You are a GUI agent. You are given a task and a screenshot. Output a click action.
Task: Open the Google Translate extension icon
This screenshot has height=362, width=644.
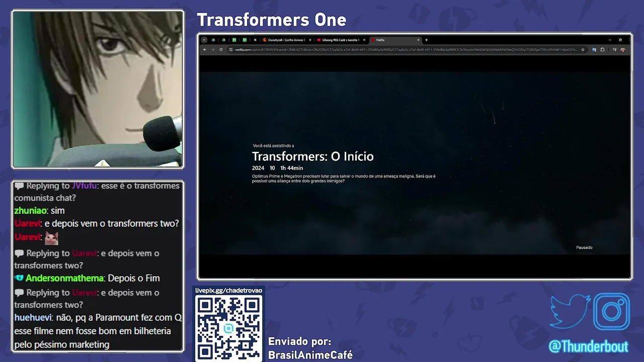click(594, 50)
